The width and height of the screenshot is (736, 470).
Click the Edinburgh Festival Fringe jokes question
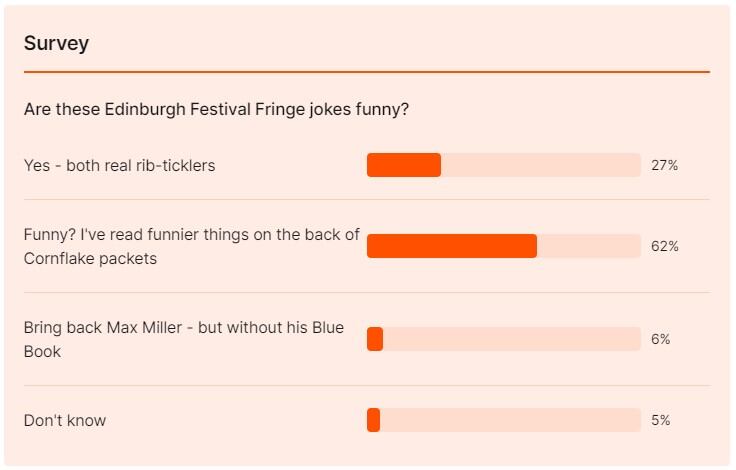[x=216, y=109]
